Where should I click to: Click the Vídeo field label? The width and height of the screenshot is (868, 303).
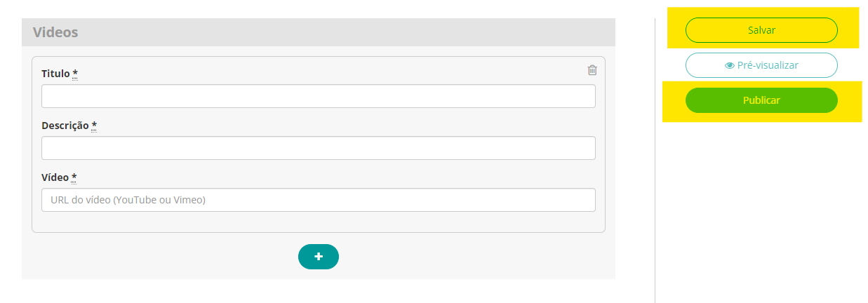[x=55, y=177]
